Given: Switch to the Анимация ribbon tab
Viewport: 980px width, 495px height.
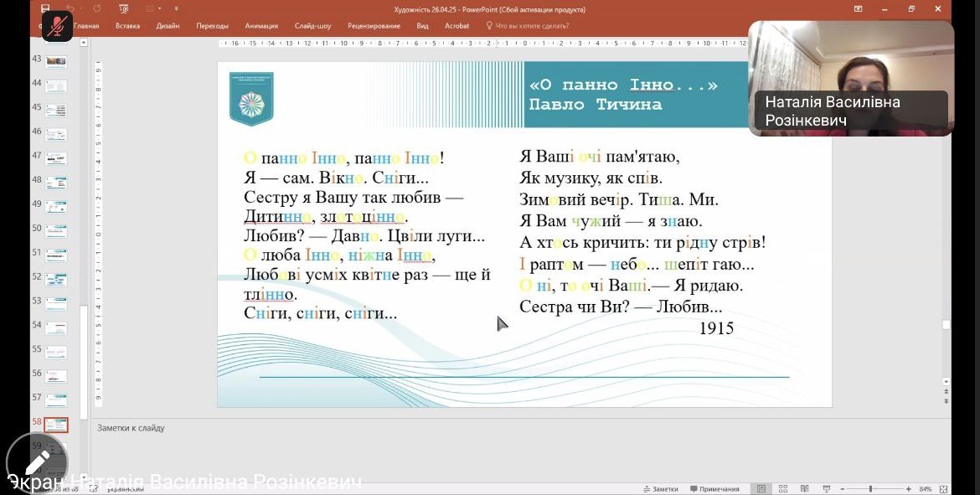Looking at the screenshot, I should pyautogui.click(x=261, y=26).
